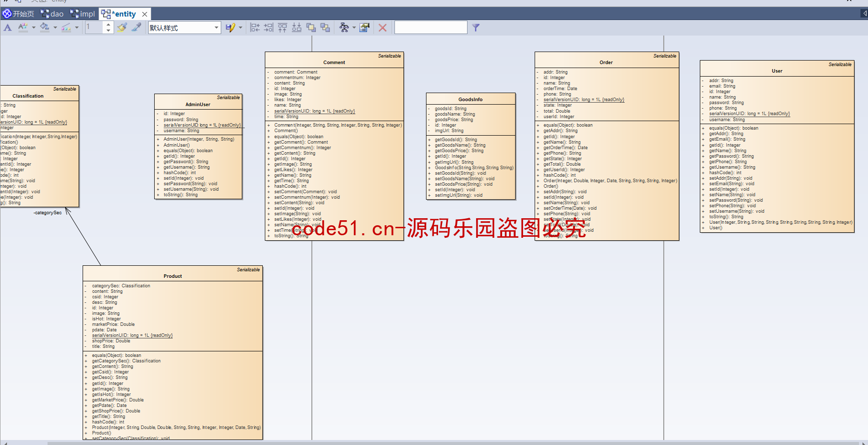This screenshot has width=868, height=445.
Task: Click the save style pencil icon
Action: 230,28
